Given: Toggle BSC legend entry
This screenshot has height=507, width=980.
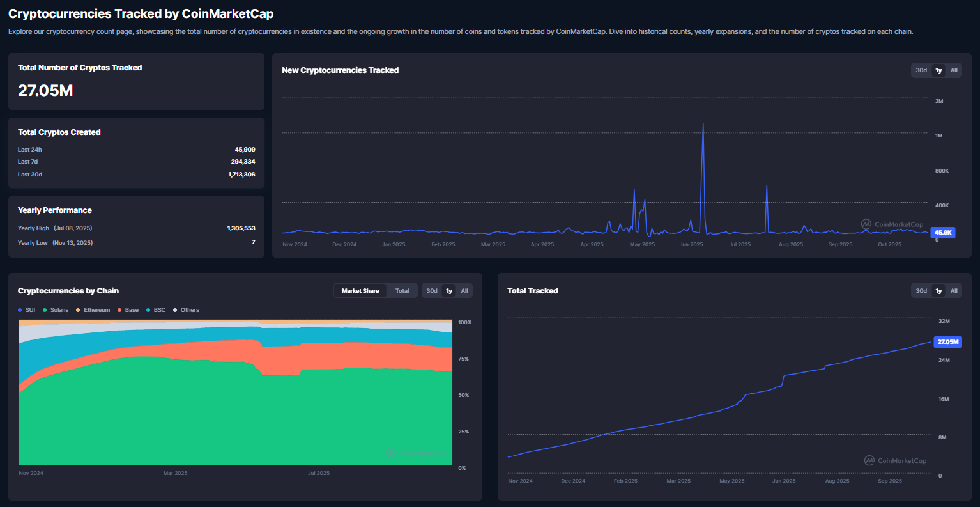Looking at the screenshot, I should (155, 310).
